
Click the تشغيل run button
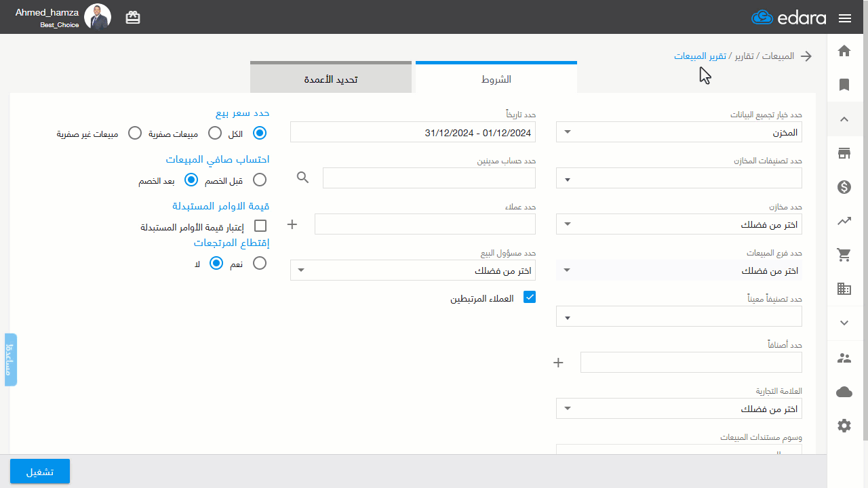(x=40, y=472)
